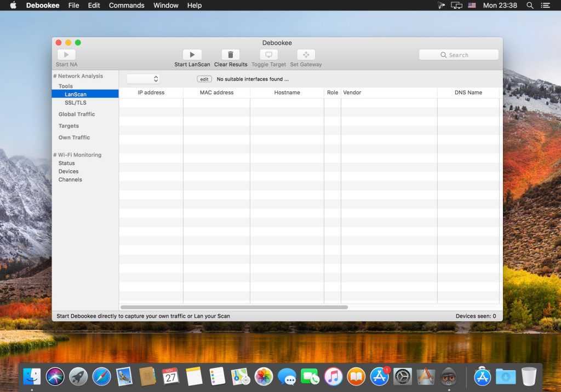Open the Debookee gorilla icon in dock
Screen dimensions: 561x392
(x=449, y=376)
